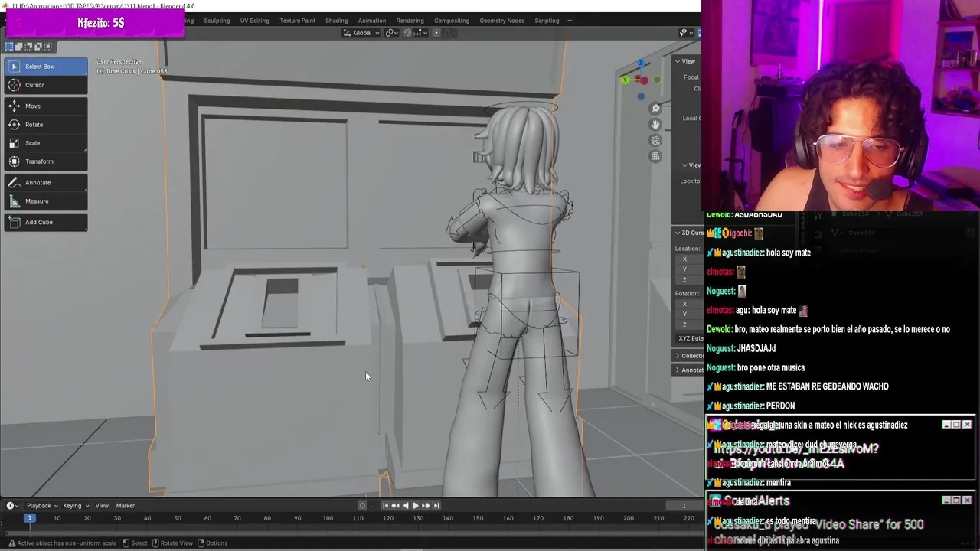Screen dimensions: 980x551
Task: Jump to first frame in timeline
Action: click(385, 506)
